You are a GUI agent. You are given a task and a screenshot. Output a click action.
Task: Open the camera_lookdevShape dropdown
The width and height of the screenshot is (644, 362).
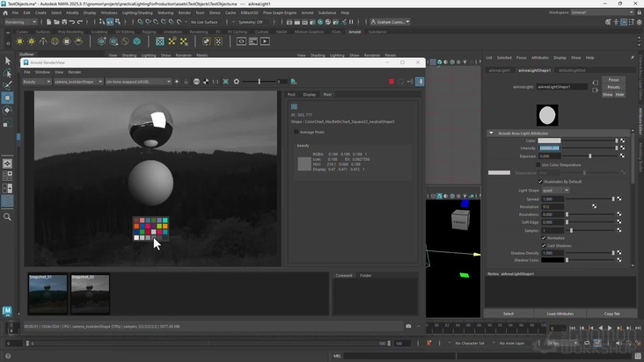pyautogui.click(x=78, y=82)
